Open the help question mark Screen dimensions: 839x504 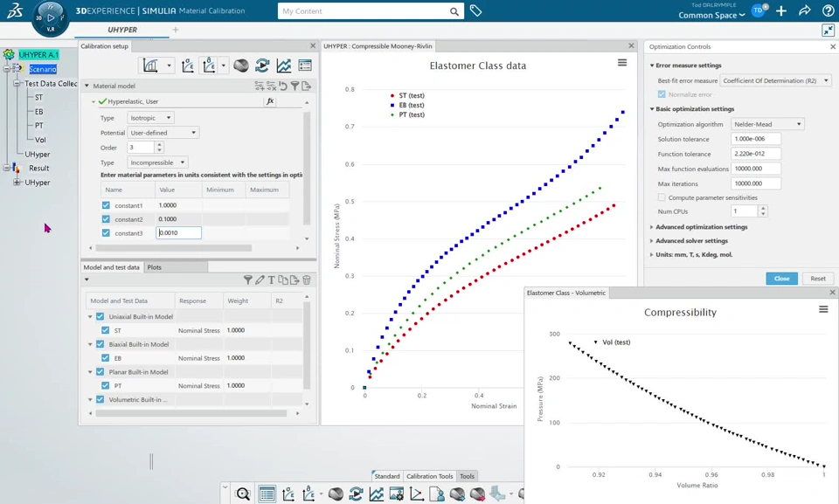click(828, 10)
